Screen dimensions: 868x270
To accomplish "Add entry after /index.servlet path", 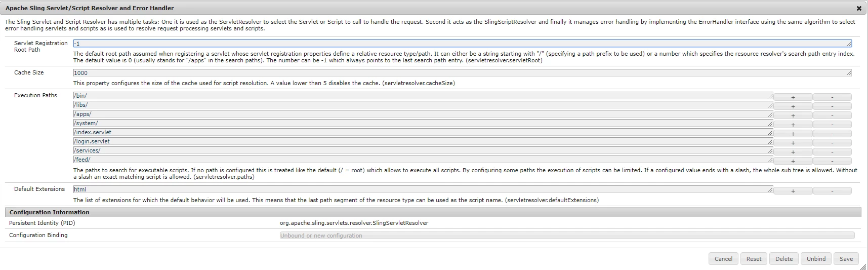I will coord(793,133).
